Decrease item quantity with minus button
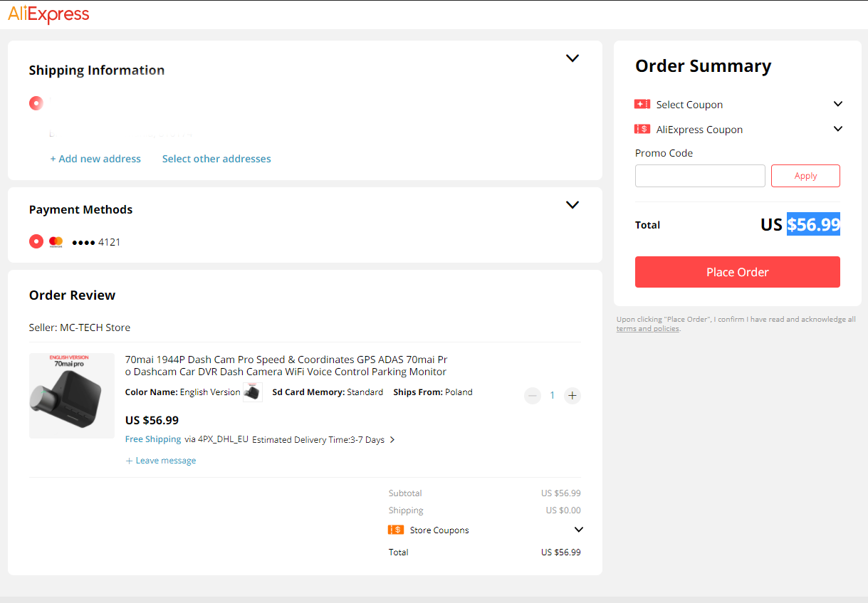The width and height of the screenshot is (868, 603). pyautogui.click(x=533, y=396)
